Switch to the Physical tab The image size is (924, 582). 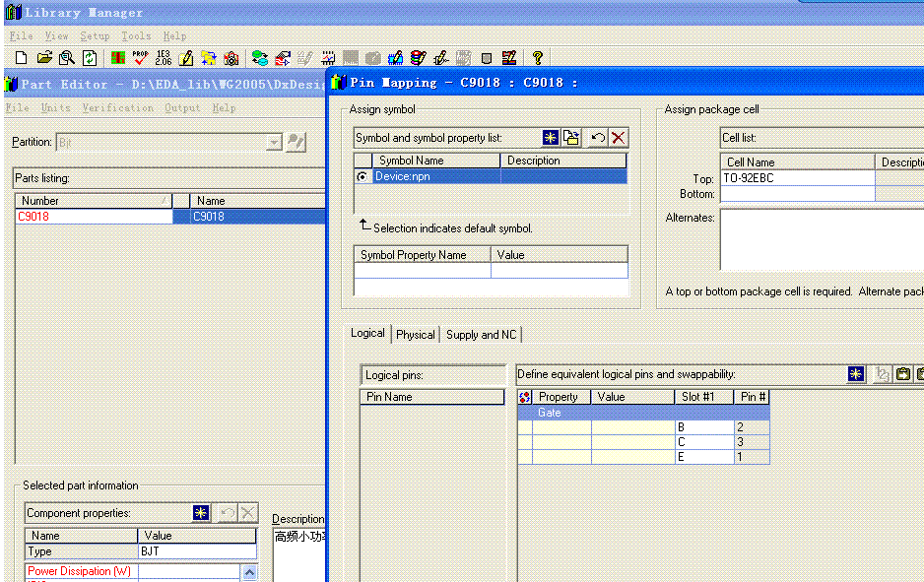pyautogui.click(x=415, y=335)
